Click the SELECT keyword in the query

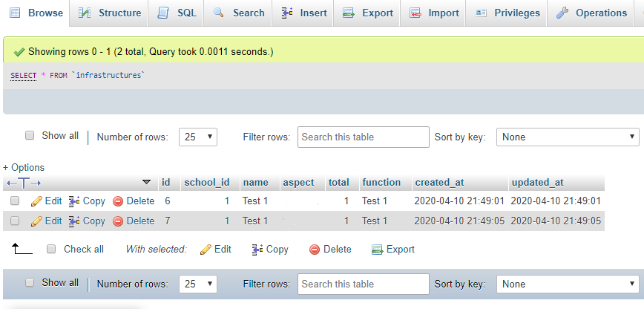(24, 76)
